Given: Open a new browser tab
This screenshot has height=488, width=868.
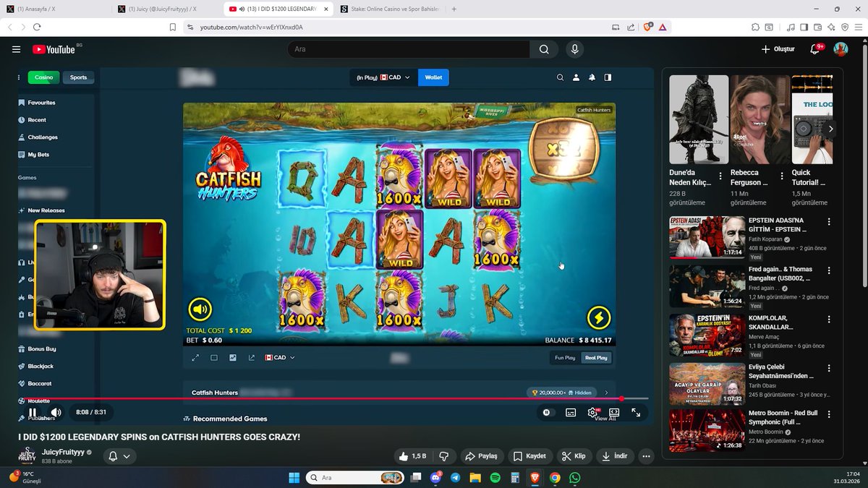Looking at the screenshot, I should (x=454, y=9).
